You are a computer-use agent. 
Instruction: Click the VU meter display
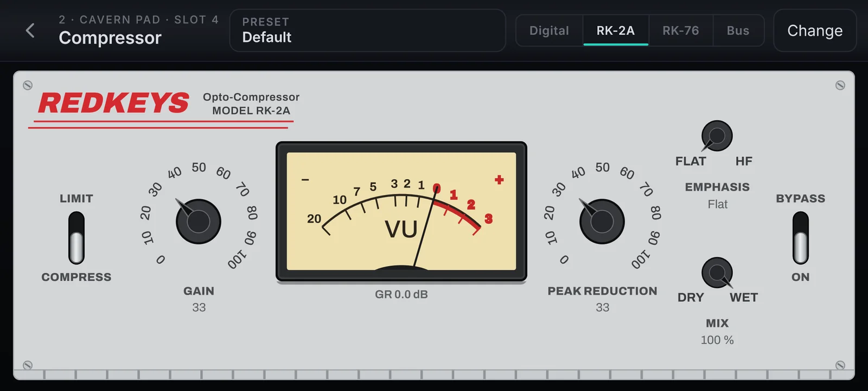coord(401,211)
